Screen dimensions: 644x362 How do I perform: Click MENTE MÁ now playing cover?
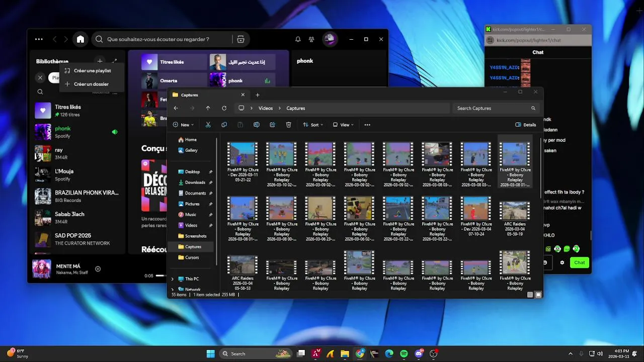[41, 269]
